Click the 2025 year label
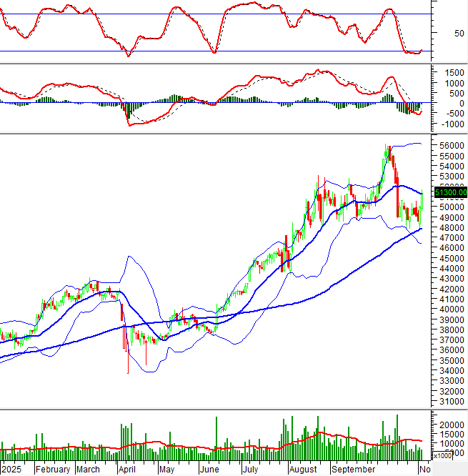This screenshot has width=468, height=476. pos(13,470)
